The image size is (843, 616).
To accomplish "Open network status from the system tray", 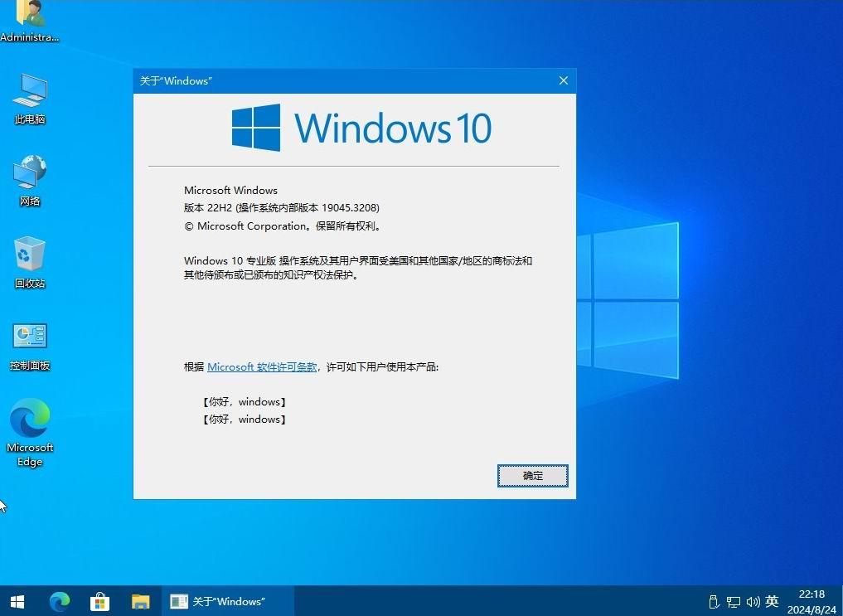I will click(x=733, y=601).
